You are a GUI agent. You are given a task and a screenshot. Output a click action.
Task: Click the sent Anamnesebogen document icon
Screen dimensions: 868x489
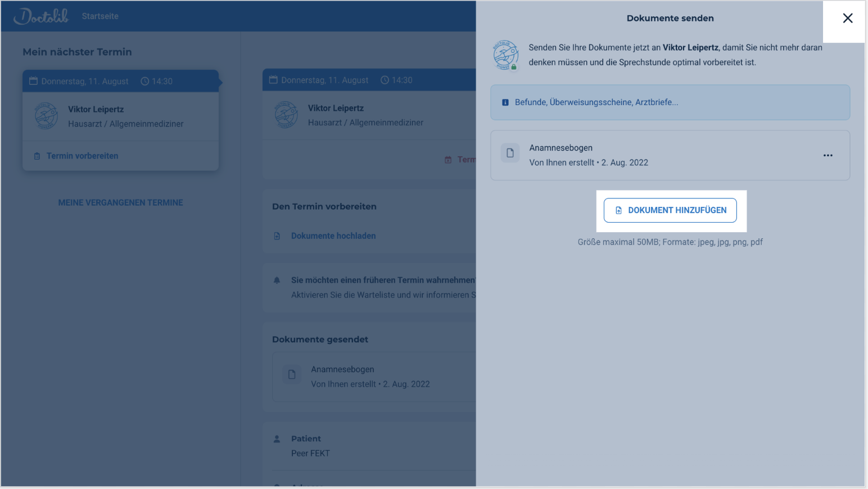tap(292, 374)
